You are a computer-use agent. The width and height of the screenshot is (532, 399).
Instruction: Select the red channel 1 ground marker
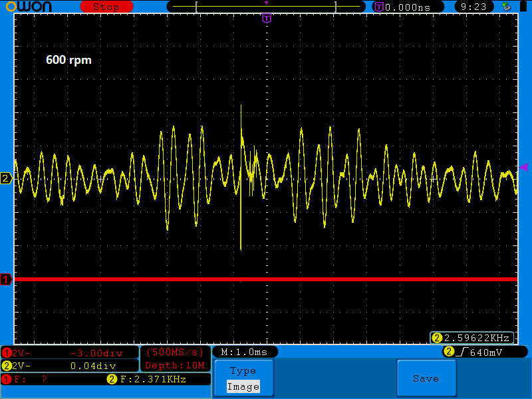pyautogui.click(x=6, y=280)
